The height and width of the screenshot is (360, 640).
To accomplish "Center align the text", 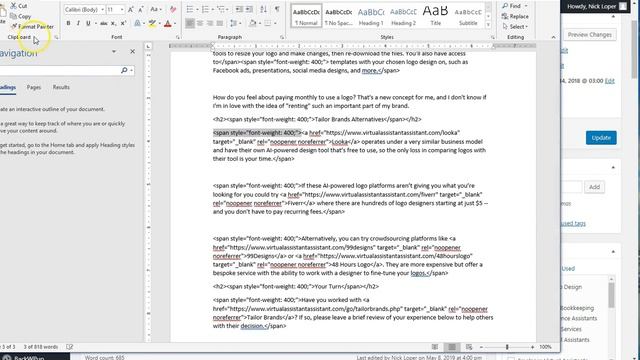I will (200, 23).
